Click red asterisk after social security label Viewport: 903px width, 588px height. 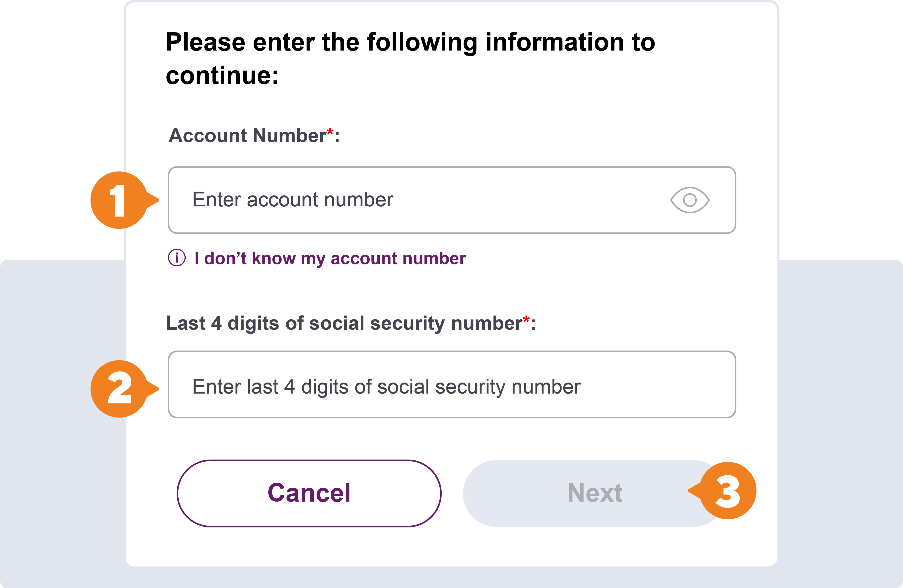[526, 319]
